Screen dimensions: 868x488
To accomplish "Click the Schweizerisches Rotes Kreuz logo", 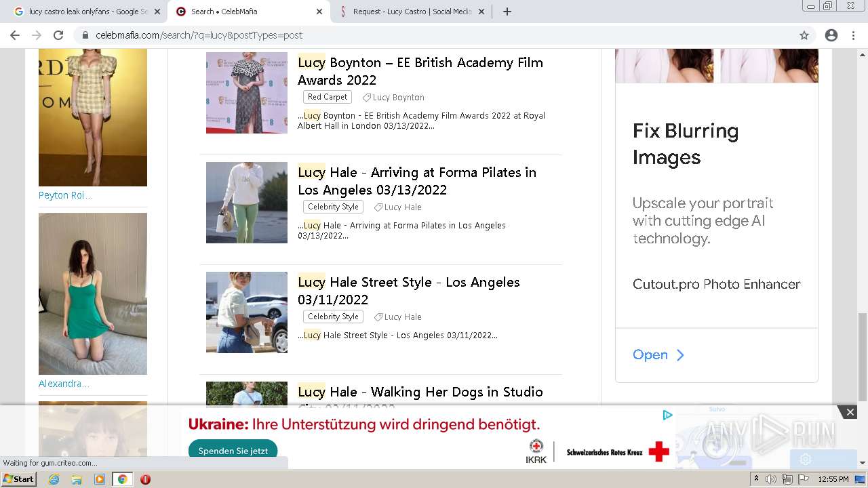I will (x=618, y=451).
